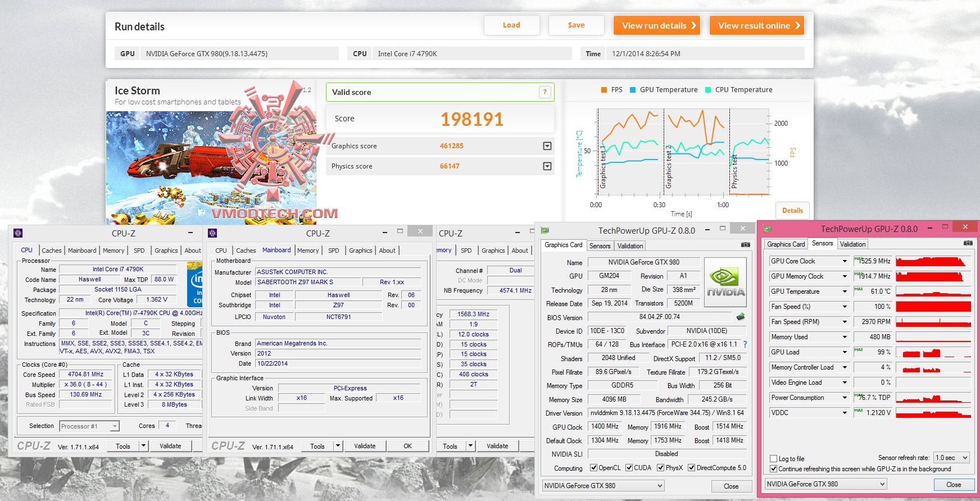
Task: Click OK in CPU-Z Mainboard window
Action: (x=407, y=446)
